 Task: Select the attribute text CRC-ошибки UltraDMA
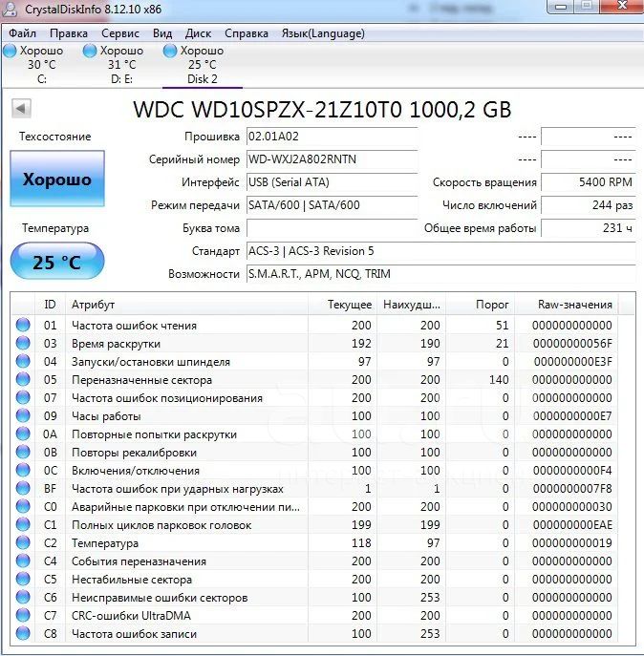131,616
